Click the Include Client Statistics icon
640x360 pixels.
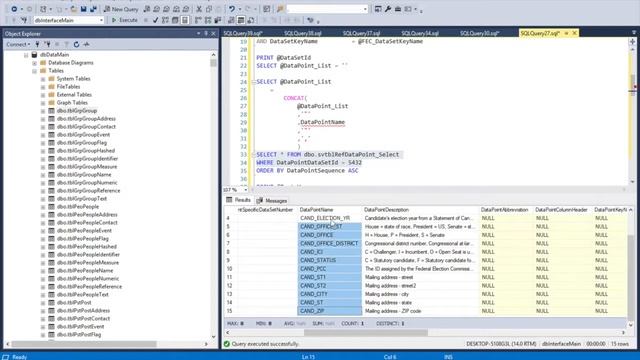pyautogui.click(x=218, y=20)
